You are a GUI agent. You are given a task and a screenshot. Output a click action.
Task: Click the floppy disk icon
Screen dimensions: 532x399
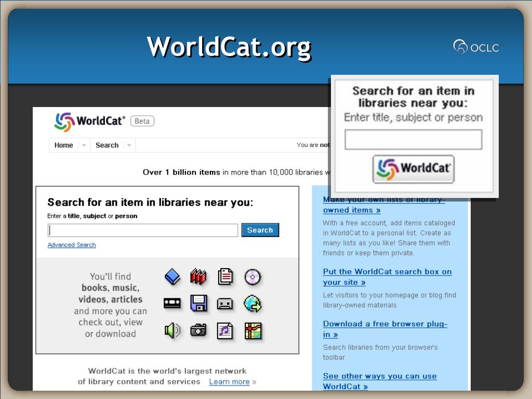tap(199, 303)
